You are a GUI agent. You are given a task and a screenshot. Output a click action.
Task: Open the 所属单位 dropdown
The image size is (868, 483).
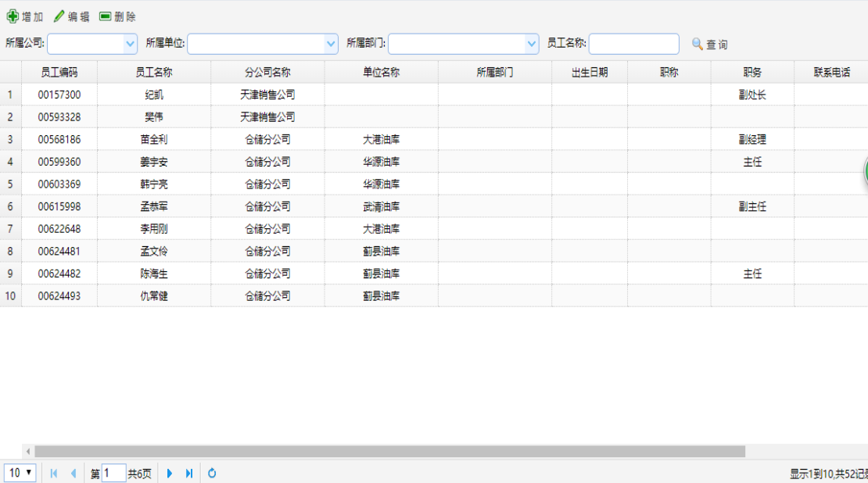click(331, 45)
